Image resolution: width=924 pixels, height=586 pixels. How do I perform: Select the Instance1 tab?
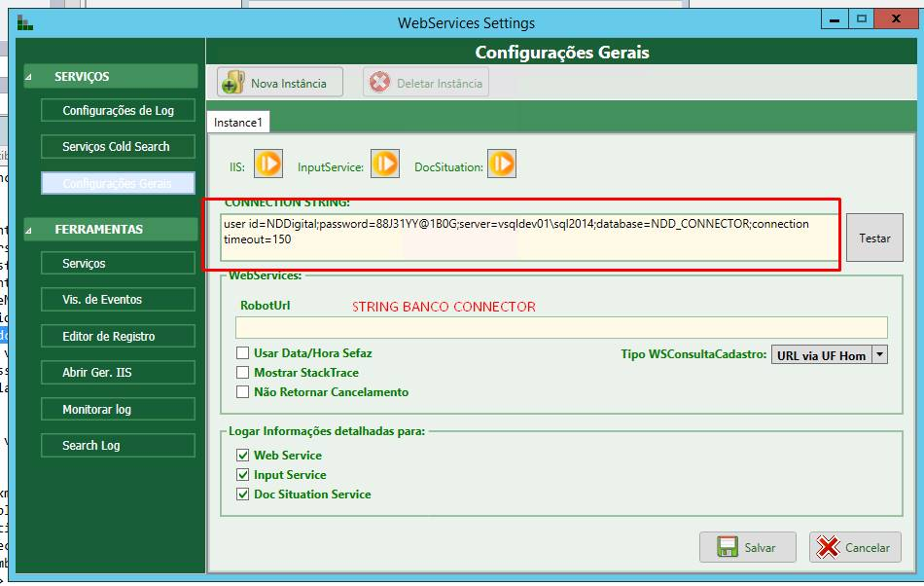238,122
